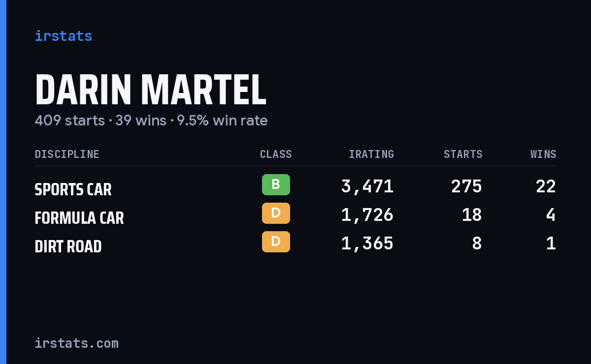Sort by the iRating column header

pos(371,154)
